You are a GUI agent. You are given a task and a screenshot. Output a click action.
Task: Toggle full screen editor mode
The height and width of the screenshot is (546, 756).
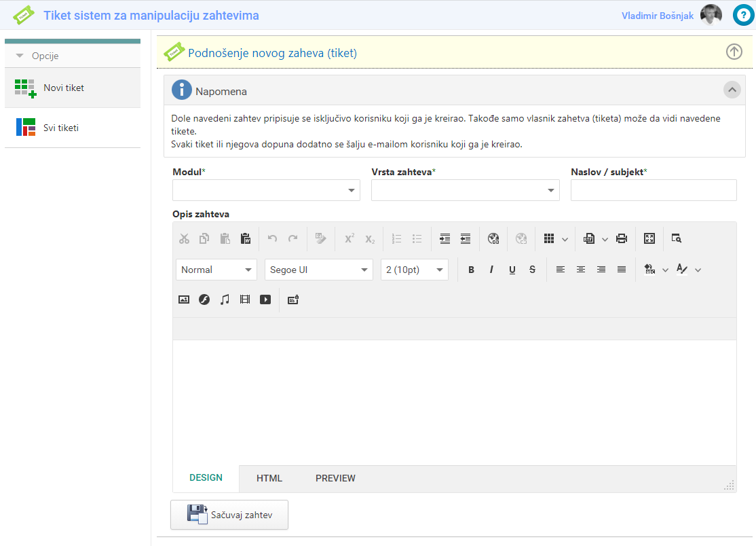(649, 238)
